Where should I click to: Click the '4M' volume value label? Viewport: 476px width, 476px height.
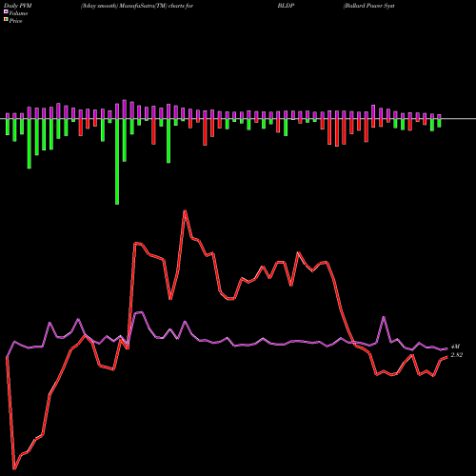click(455, 347)
